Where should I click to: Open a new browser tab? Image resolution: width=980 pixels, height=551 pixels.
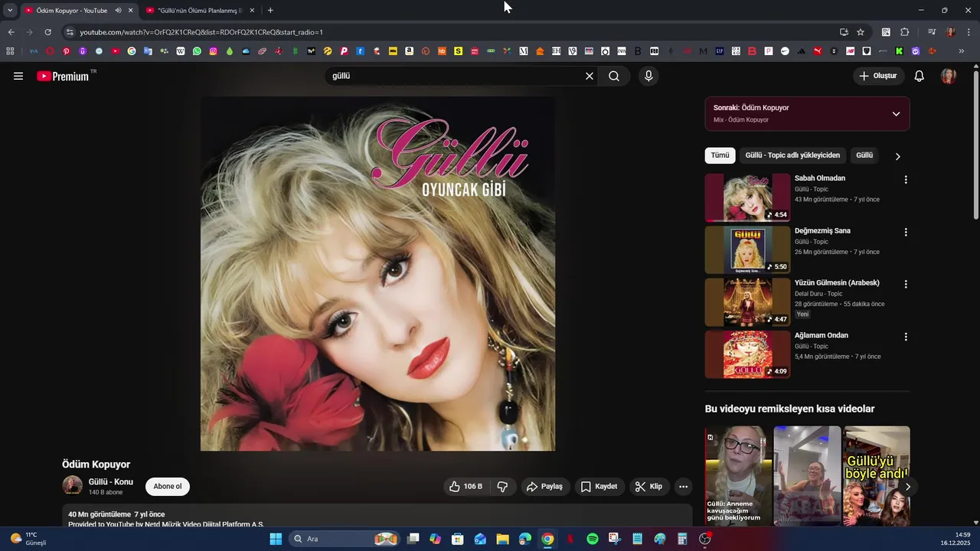click(270, 11)
